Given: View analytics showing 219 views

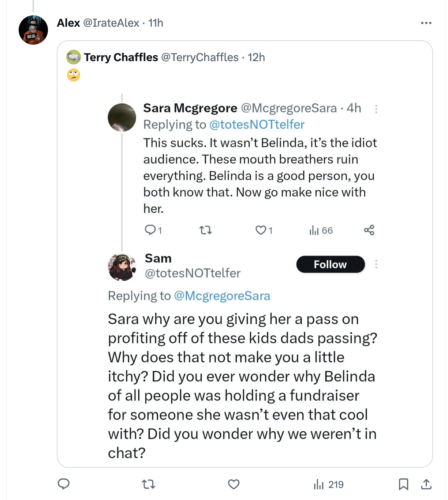Looking at the screenshot, I should pyautogui.click(x=328, y=485).
